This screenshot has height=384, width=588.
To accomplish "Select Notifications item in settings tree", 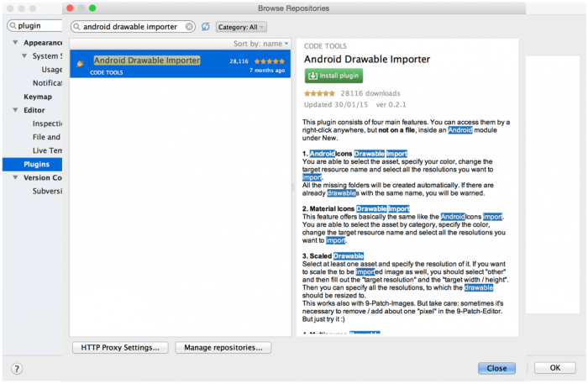I will tap(47, 83).
